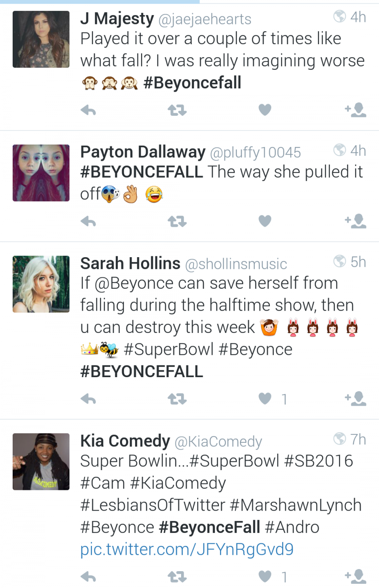Open the #Beyoncefall hashtag in J Majesty's tweet
The image size is (379, 588).
pyautogui.click(x=192, y=82)
